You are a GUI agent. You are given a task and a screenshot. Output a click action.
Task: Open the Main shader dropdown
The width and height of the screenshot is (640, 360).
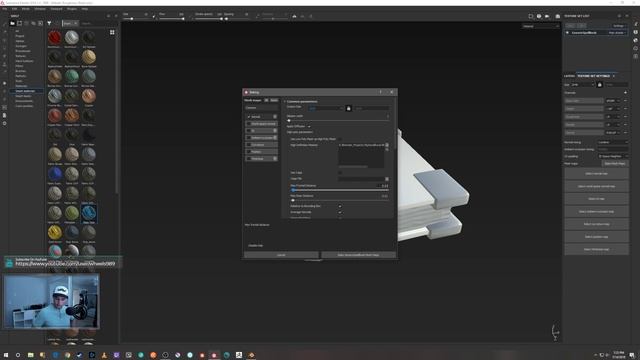point(616,33)
